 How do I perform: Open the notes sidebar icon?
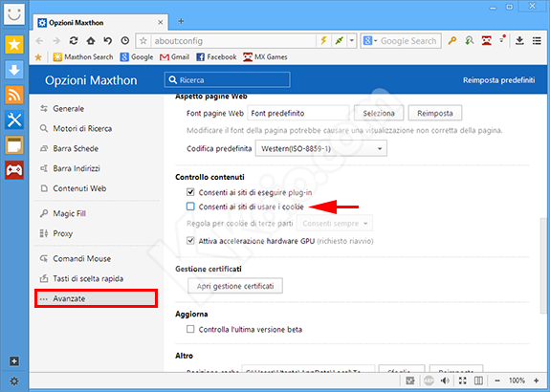pos(14,145)
